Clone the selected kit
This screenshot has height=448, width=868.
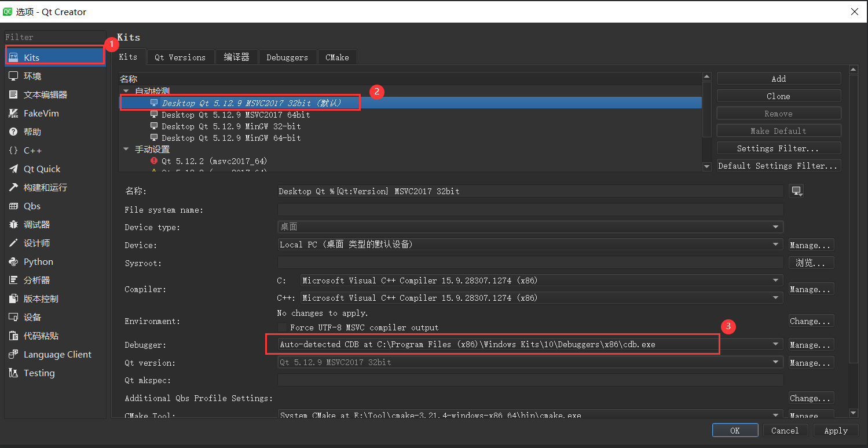[x=778, y=96]
